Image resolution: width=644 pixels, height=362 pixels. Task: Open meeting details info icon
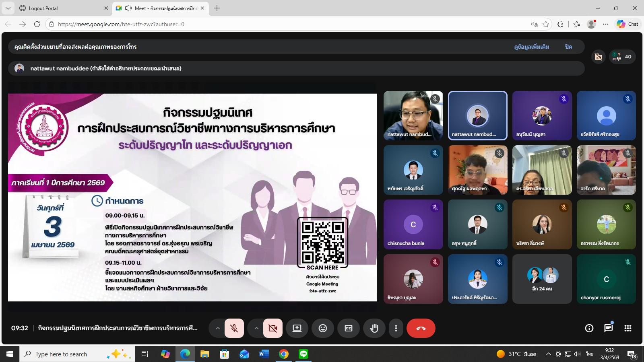tap(589, 328)
